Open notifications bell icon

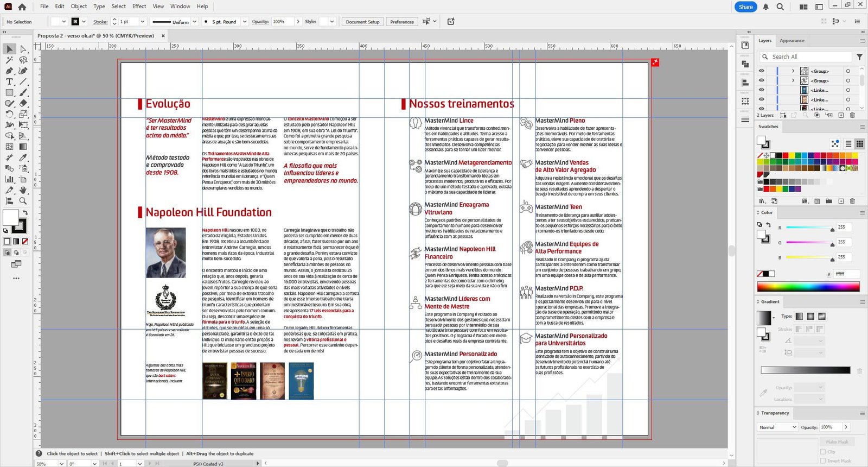tap(765, 7)
